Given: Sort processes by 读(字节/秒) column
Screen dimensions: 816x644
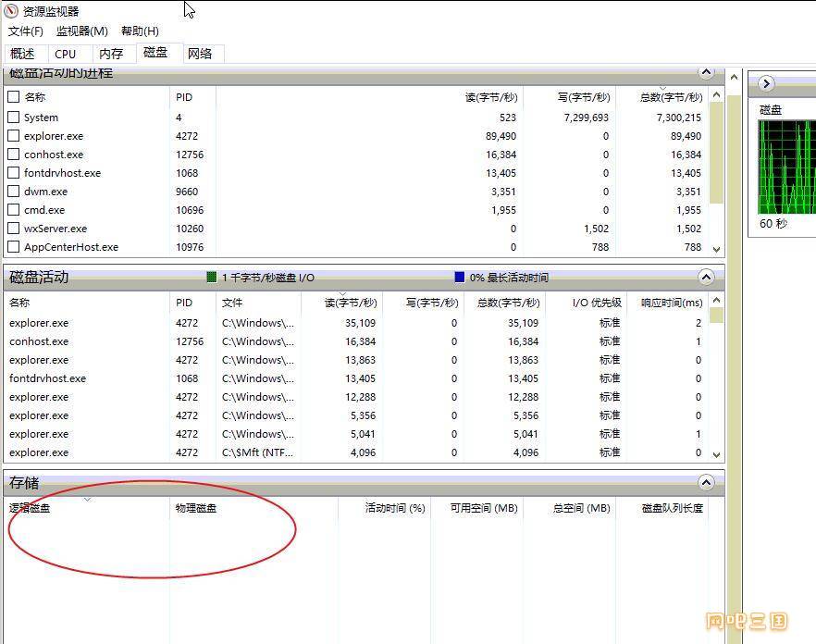Looking at the screenshot, I should click(x=490, y=97).
